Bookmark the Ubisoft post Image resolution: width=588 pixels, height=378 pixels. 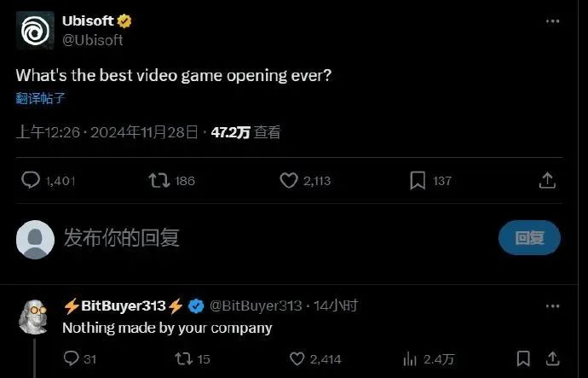418,181
